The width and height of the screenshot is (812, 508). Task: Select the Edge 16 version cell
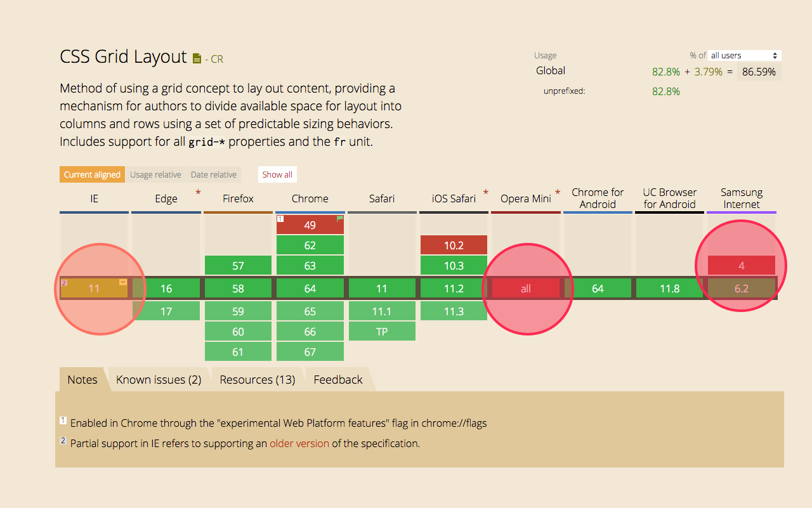click(x=166, y=289)
